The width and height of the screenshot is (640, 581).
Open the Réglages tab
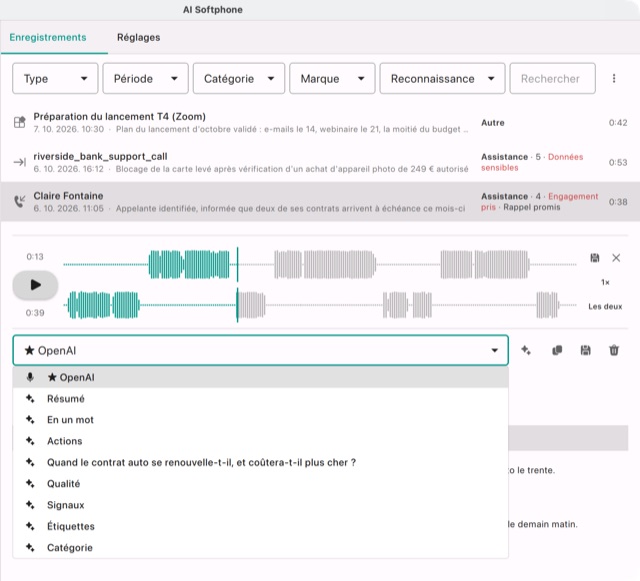coord(138,37)
